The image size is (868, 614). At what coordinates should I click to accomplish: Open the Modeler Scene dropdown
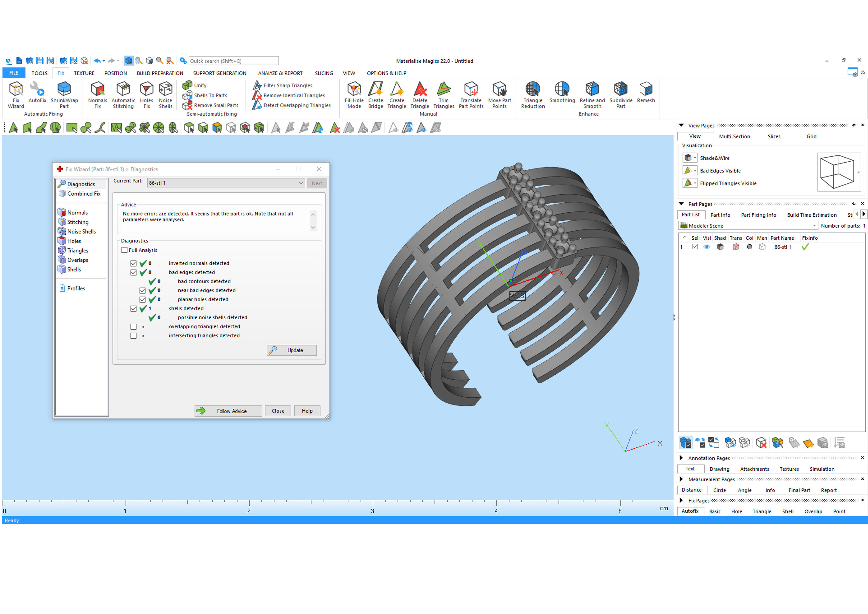748,226
